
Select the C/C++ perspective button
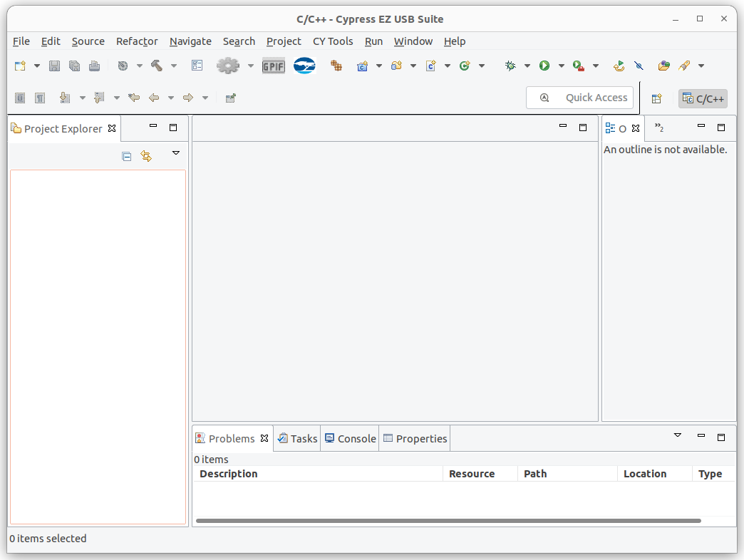tap(703, 98)
